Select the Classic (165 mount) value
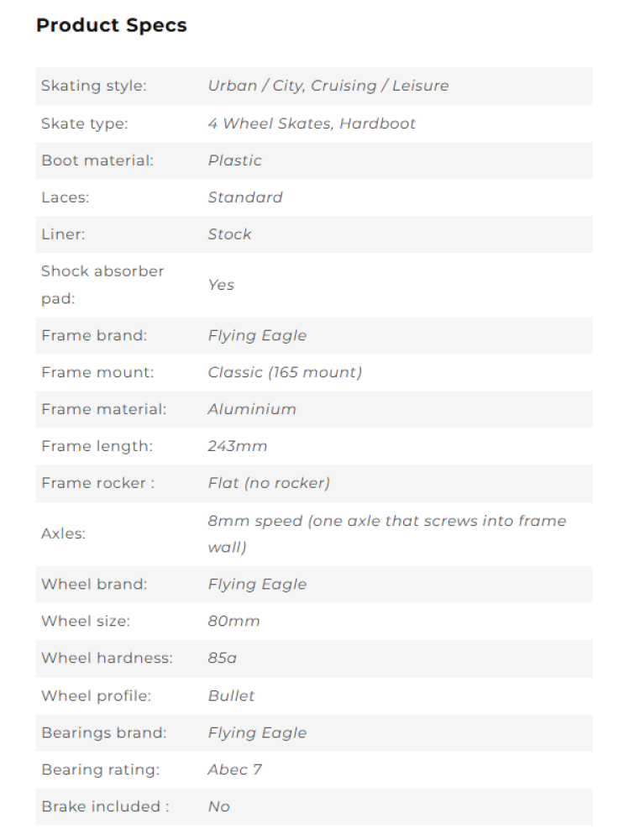This screenshot has width=640, height=840. (285, 372)
